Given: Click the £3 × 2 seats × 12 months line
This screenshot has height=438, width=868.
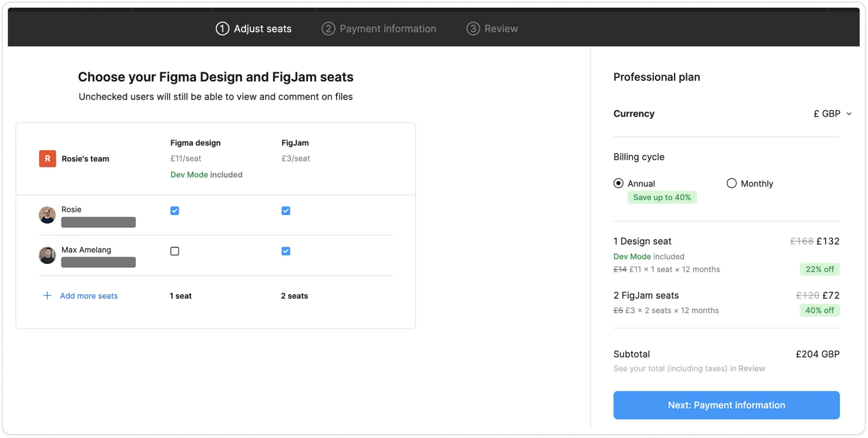Looking at the screenshot, I should click(666, 311).
